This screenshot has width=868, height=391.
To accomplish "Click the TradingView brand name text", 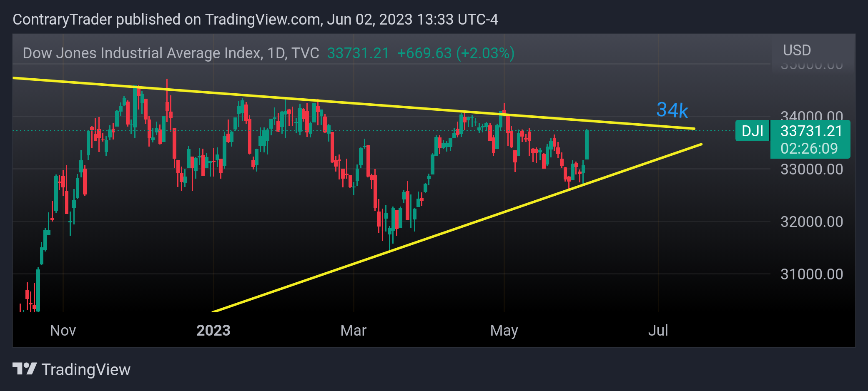I will click(x=86, y=370).
